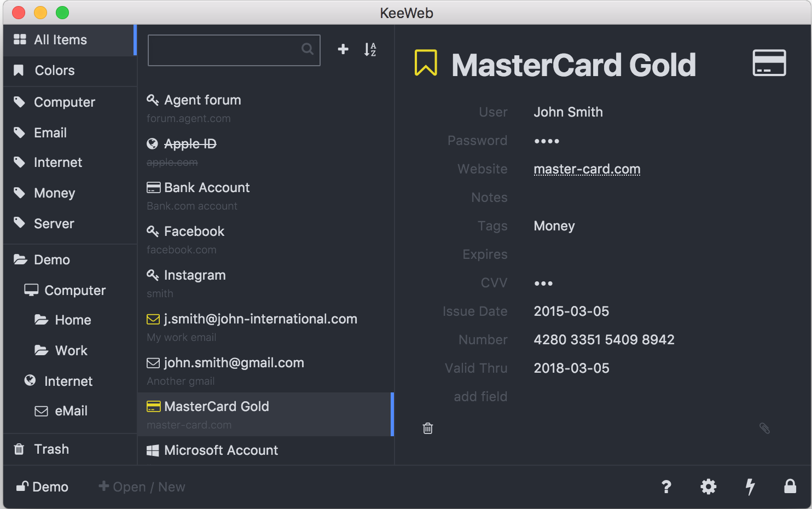Image resolution: width=812 pixels, height=509 pixels.
Task: Click the Expires field label
Action: 485,255
